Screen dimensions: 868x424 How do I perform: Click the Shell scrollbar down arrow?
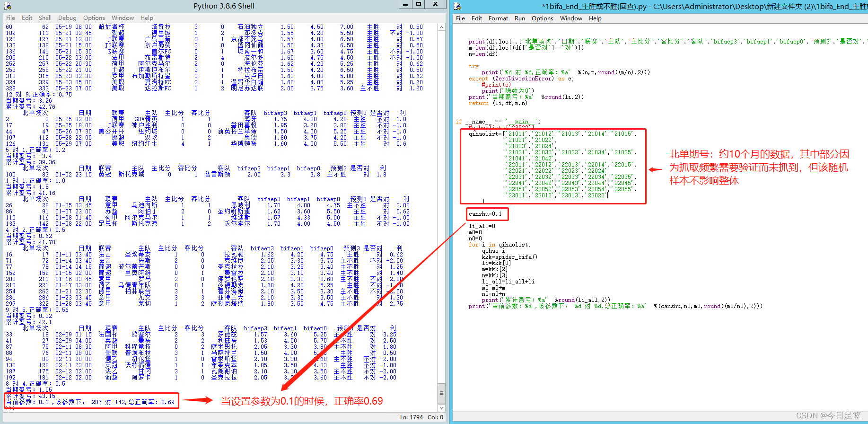click(x=442, y=408)
